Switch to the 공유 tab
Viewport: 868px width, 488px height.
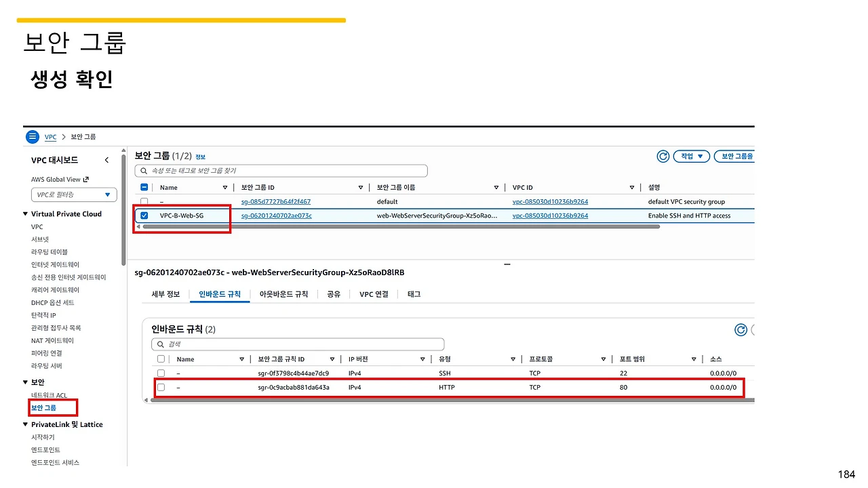pos(334,294)
